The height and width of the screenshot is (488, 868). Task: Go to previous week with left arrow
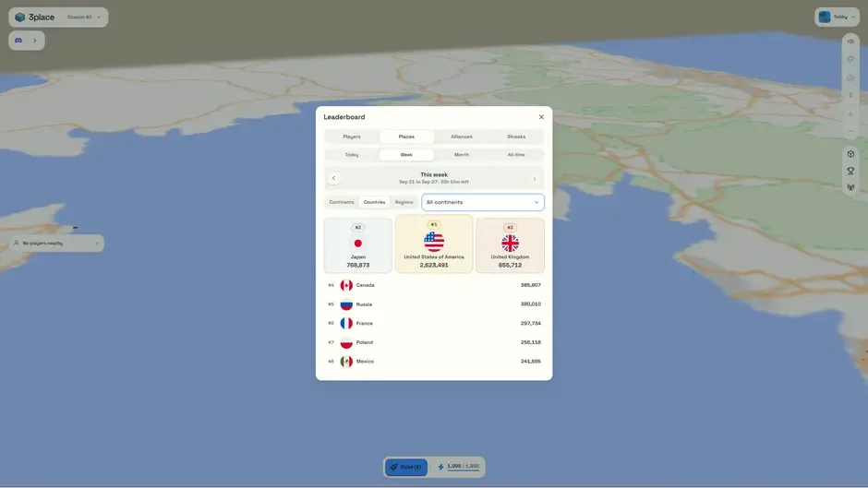333,178
